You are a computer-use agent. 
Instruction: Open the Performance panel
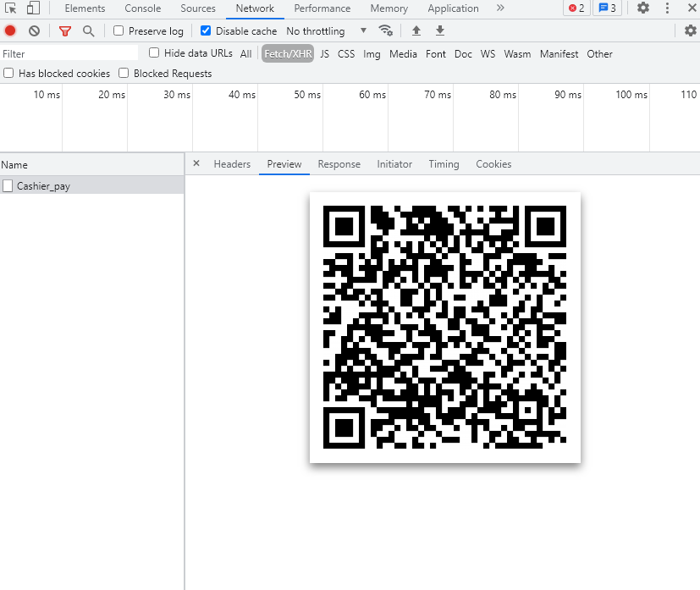322,8
